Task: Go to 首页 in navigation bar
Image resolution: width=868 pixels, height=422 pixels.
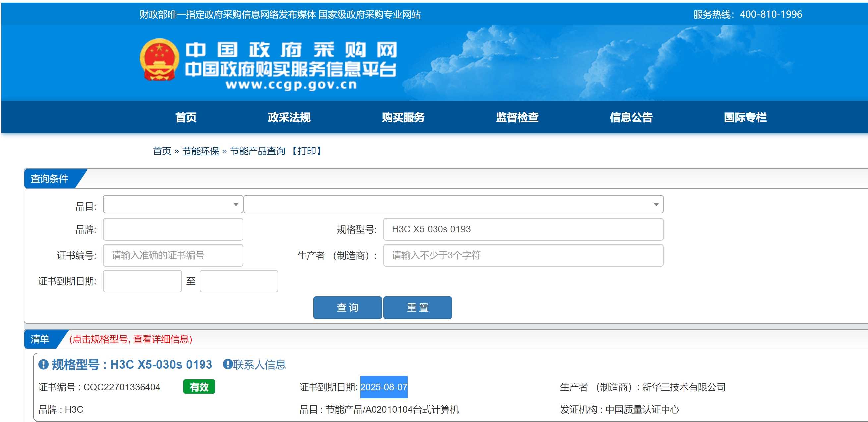Action: tap(186, 117)
